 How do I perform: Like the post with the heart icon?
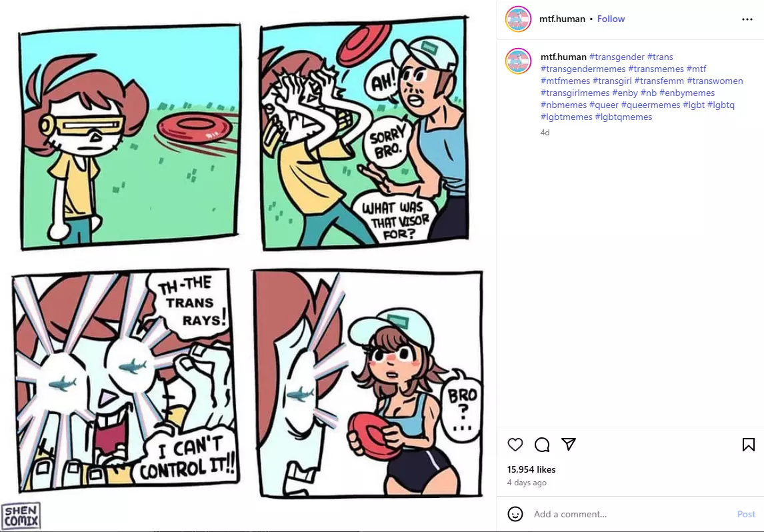[515, 444]
